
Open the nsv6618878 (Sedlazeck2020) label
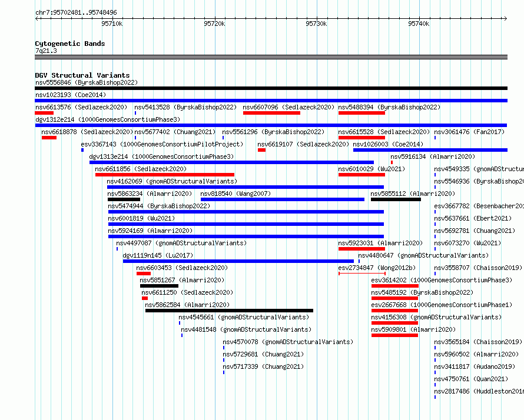pyautogui.click(x=87, y=132)
